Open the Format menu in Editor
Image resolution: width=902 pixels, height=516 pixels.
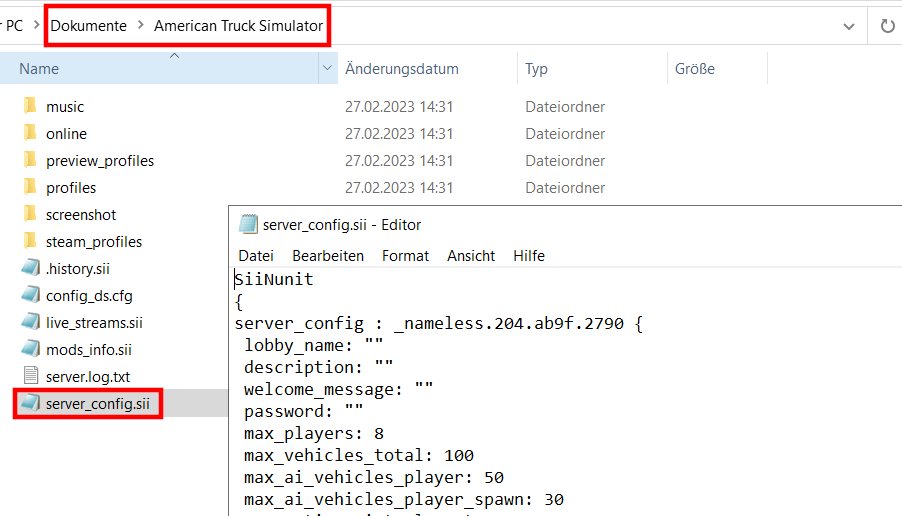406,255
